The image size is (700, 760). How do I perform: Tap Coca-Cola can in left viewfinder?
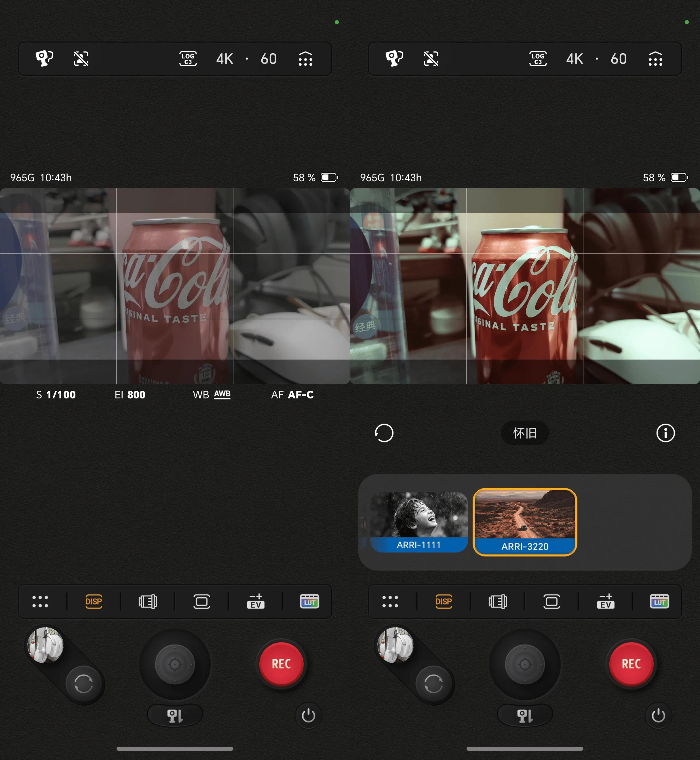176,301
